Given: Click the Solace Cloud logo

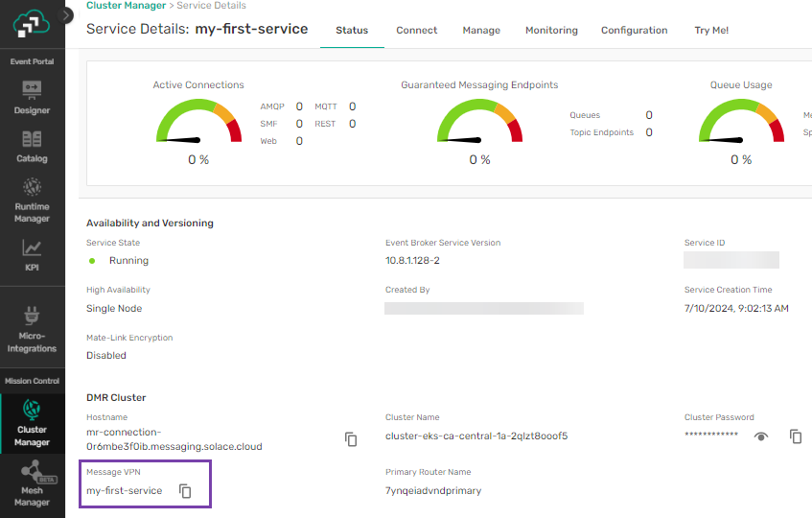Looking at the screenshot, I should (32, 24).
